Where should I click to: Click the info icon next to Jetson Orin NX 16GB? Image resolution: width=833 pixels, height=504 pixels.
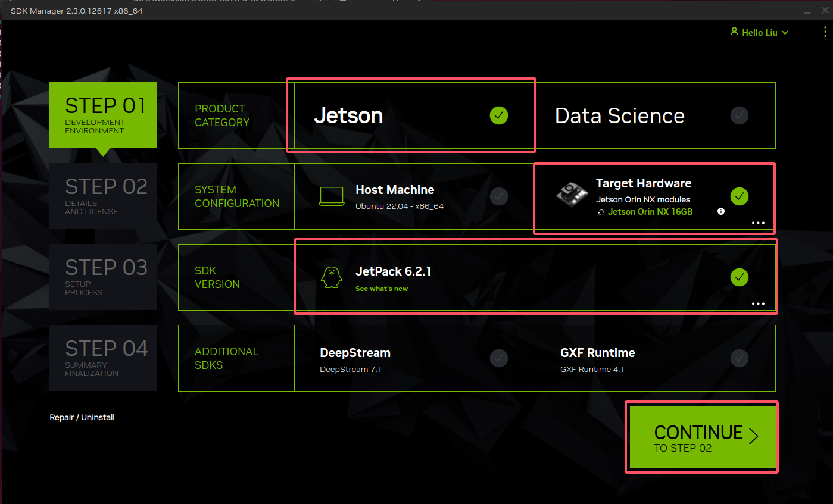coord(721,211)
